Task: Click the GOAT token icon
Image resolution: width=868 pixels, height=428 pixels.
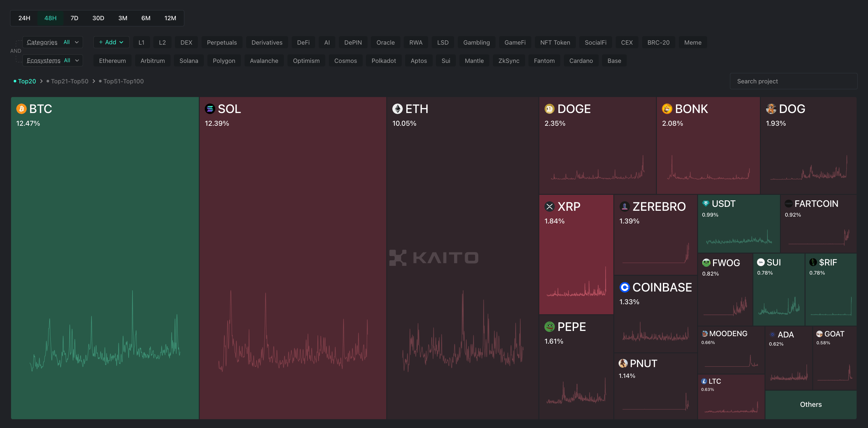Action: 819,334
